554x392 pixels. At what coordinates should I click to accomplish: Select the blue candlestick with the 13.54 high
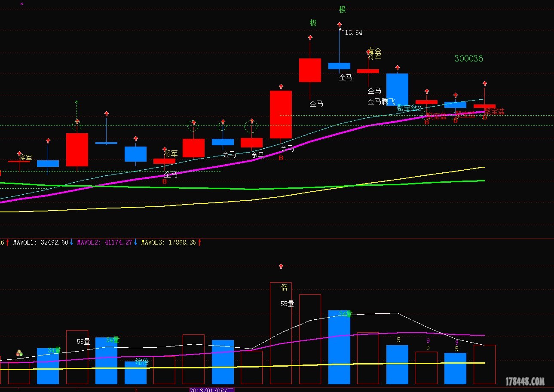(339, 66)
